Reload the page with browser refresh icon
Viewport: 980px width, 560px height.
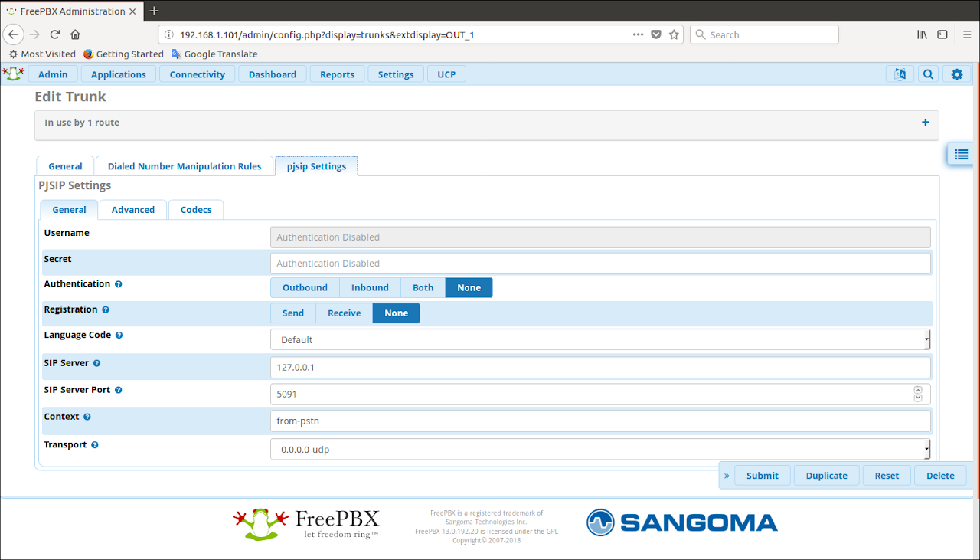(x=55, y=34)
